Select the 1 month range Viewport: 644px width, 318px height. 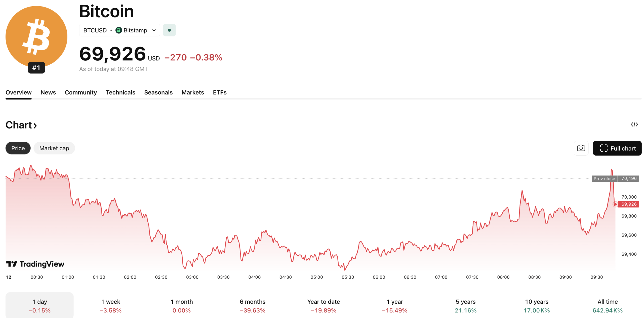click(182, 305)
